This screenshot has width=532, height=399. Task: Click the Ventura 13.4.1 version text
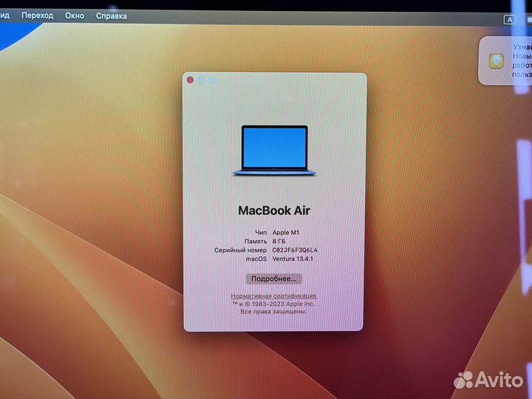pyautogui.click(x=293, y=259)
